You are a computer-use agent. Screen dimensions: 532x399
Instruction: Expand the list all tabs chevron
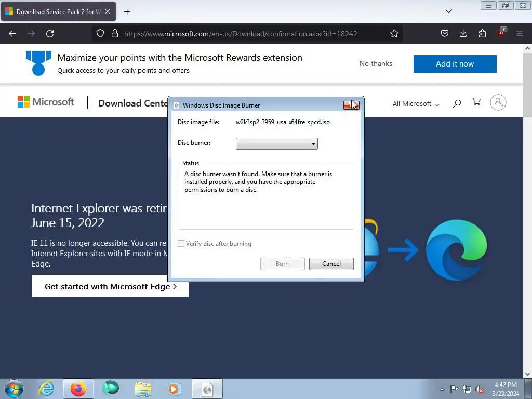[x=448, y=11]
